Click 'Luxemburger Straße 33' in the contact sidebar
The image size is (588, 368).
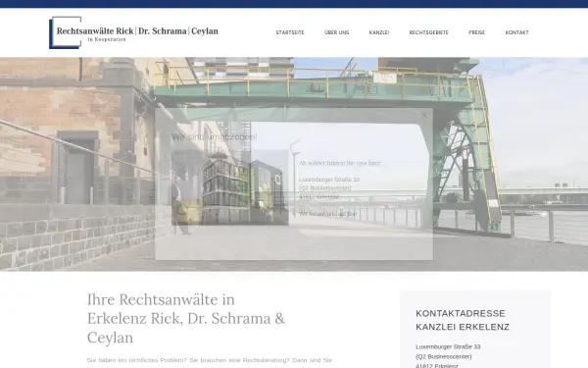point(448,346)
